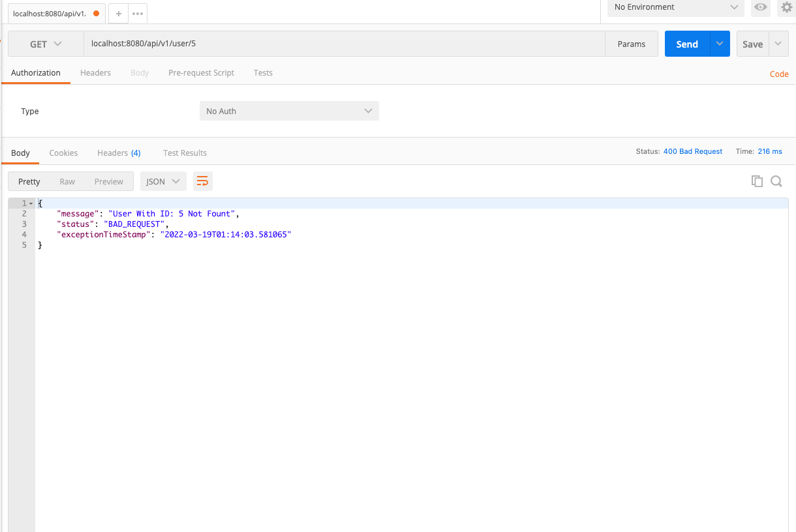Open the No Environment dropdown

(675, 7)
